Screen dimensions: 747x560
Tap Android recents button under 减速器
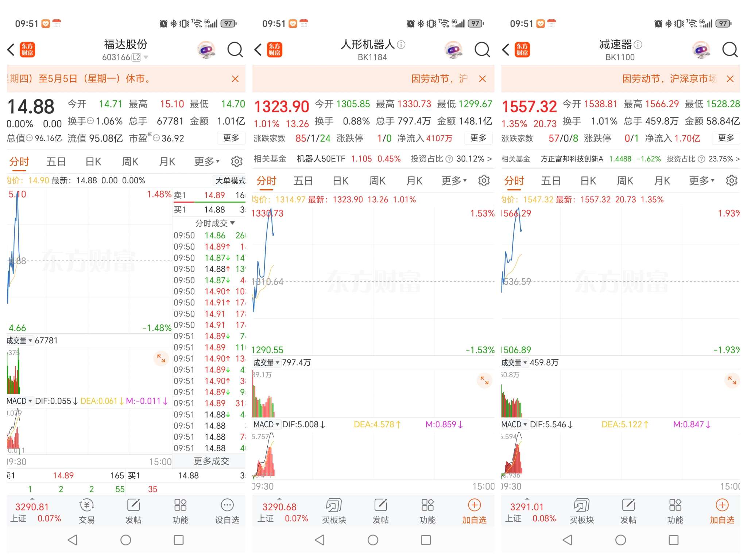click(673, 540)
